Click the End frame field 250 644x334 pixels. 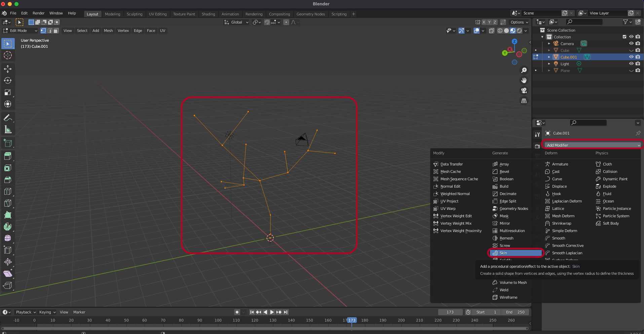click(x=515, y=312)
